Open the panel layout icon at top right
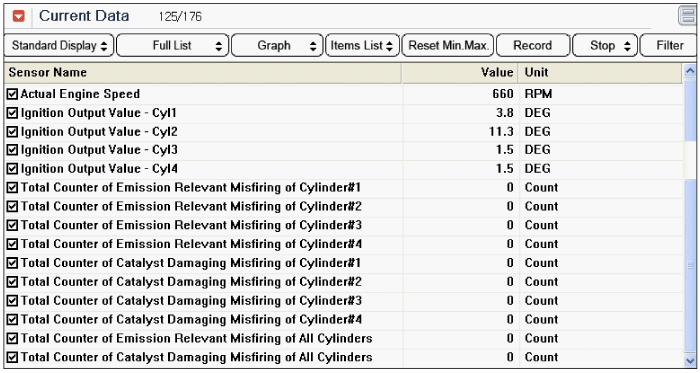The width and height of the screenshot is (700, 373). pyautogui.click(x=688, y=16)
